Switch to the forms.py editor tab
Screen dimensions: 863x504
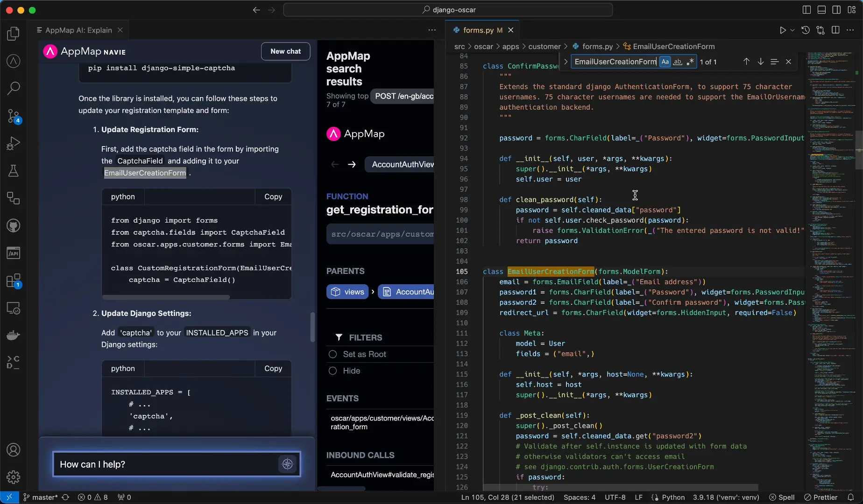(x=478, y=30)
